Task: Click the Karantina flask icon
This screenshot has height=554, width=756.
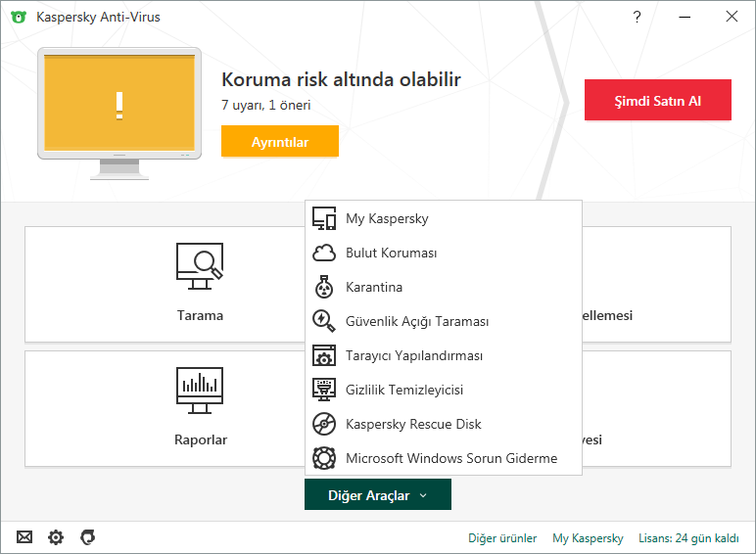Action: click(x=324, y=287)
